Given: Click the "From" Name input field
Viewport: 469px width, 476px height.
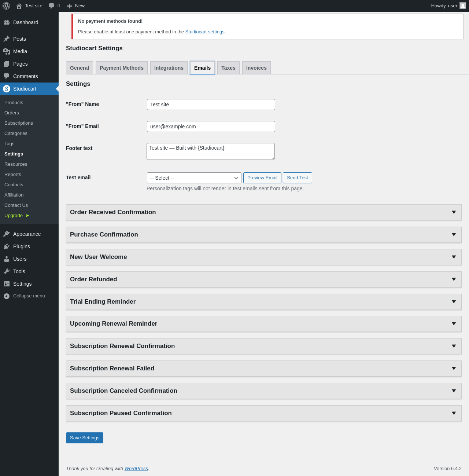Looking at the screenshot, I should tap(211, 105).
